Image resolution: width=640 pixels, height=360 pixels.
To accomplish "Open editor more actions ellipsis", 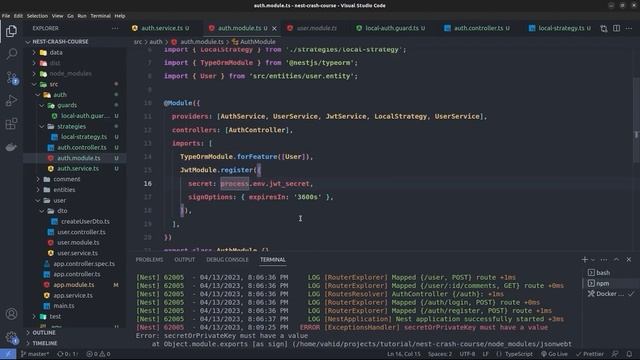I will tap(629, 28).
